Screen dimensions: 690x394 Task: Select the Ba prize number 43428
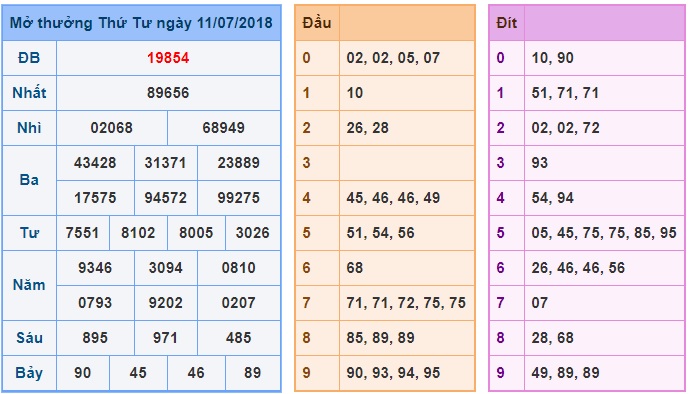coord(95,163)
